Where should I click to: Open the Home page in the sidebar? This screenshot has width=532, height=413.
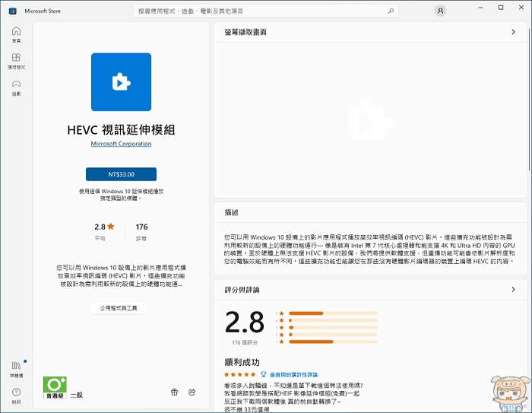tap(16, 34)
